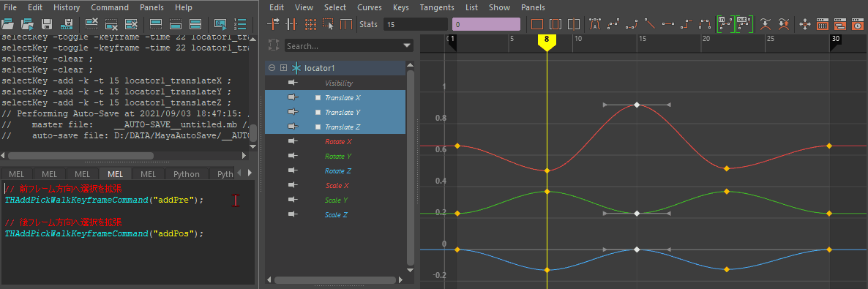Apply Stepped tangents icon
The height and width of the screenshot is (289, 868).
[686, 24]
